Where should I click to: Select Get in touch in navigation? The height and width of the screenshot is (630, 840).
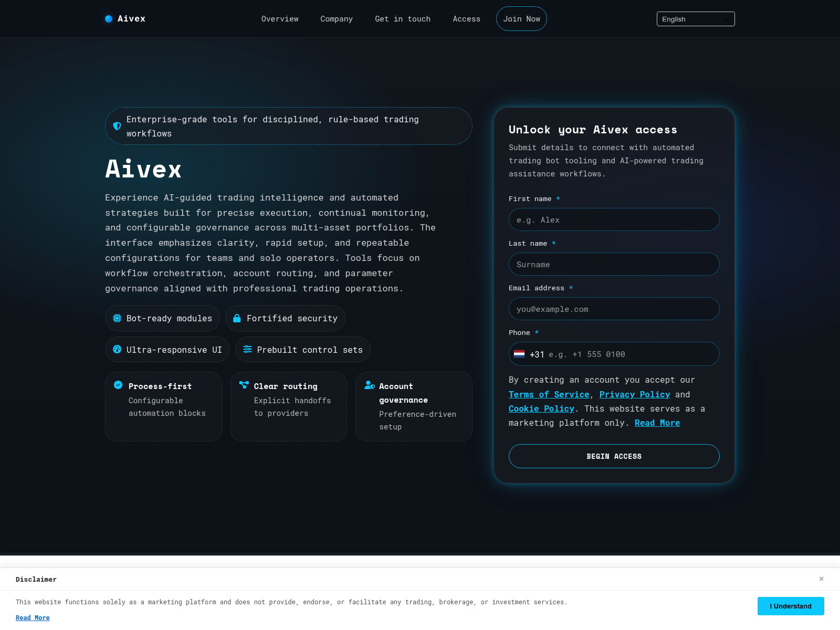tap(403, 19)
